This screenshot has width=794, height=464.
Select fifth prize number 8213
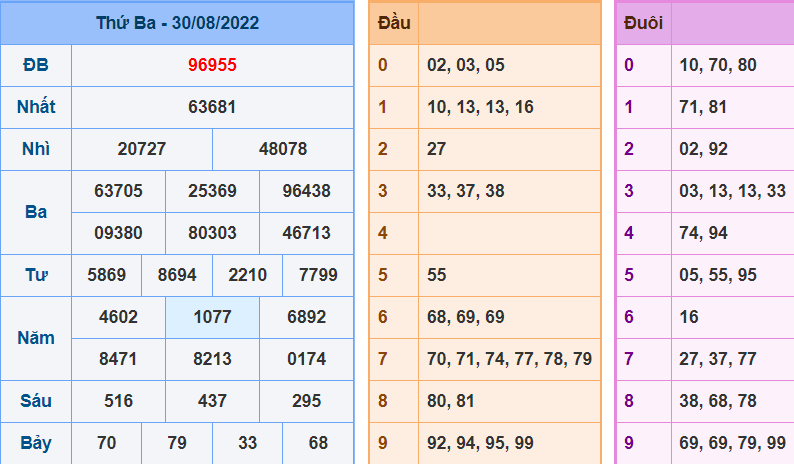click(x=212, y=360)
